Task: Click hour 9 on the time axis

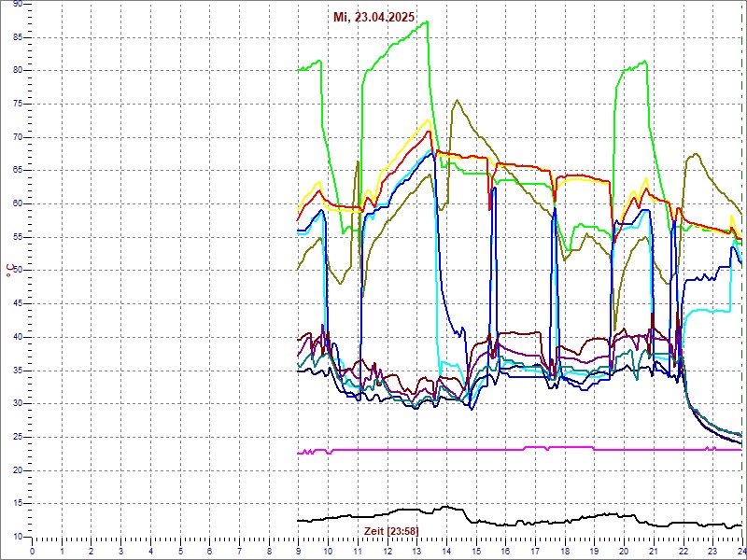Action: [298, 551]
